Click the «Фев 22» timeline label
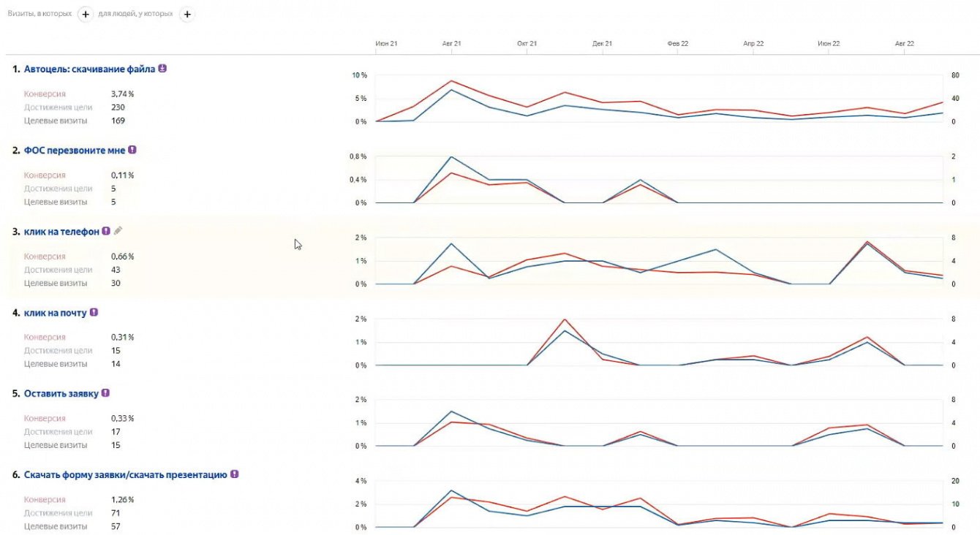Viewport: 980px width, 535px height. point(678,44)
